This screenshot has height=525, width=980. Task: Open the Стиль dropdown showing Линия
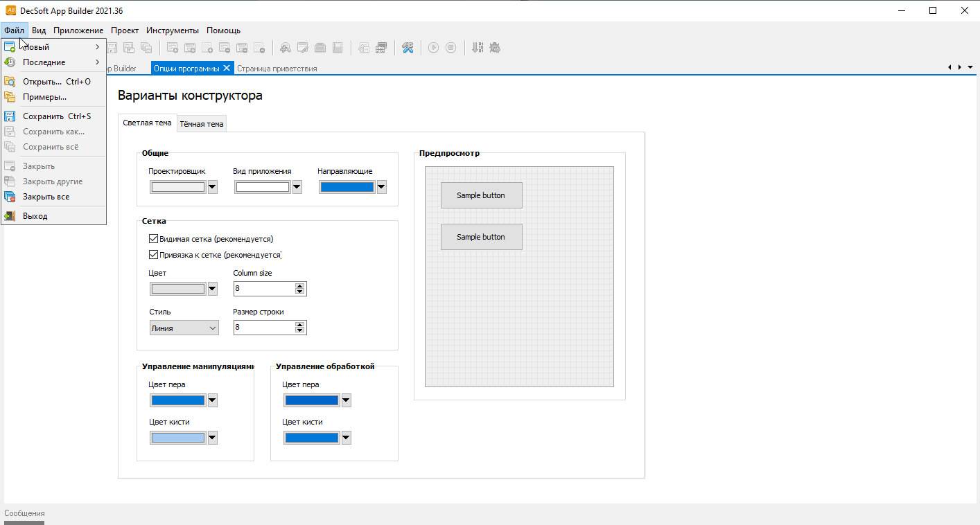point(184,328)
